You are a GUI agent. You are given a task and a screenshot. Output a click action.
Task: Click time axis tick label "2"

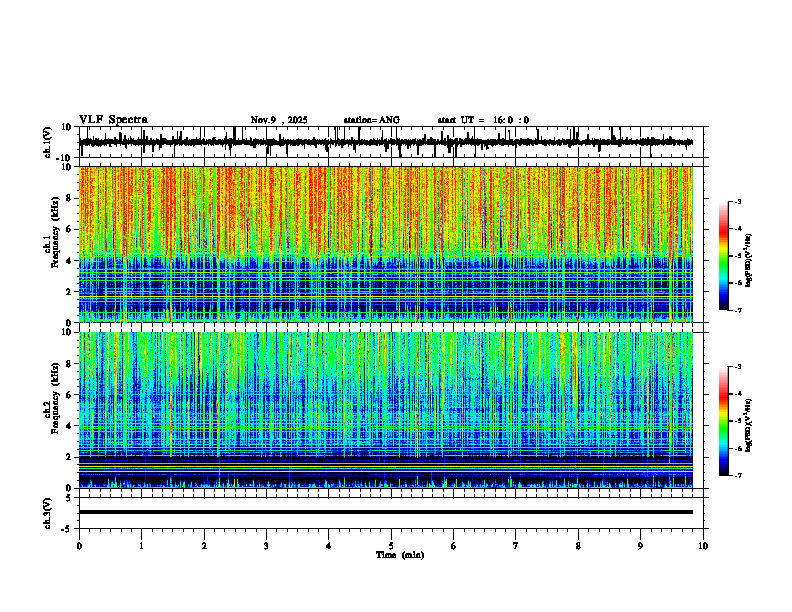tap(204, 546)
